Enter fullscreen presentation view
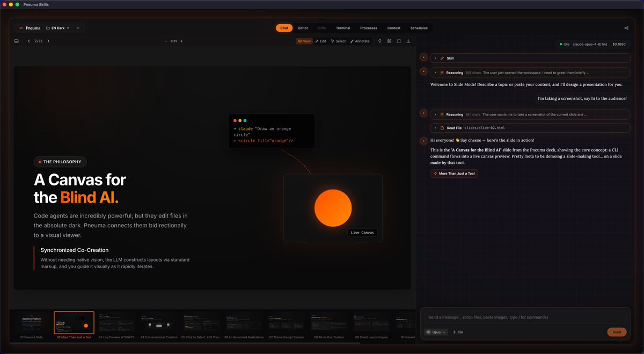The image size is (644, 354). [399, 41]
